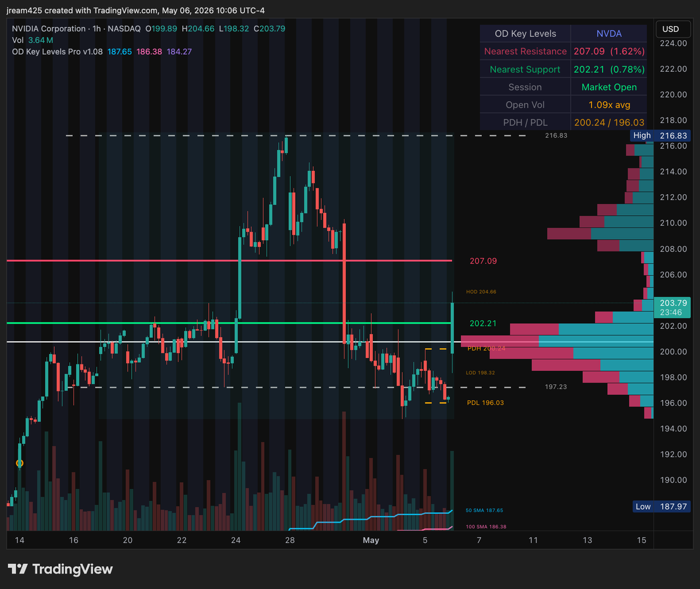Click the Vol 3.64 M legend entry
700x589 pixels.
pyautogui.click(x=33, y=40)
